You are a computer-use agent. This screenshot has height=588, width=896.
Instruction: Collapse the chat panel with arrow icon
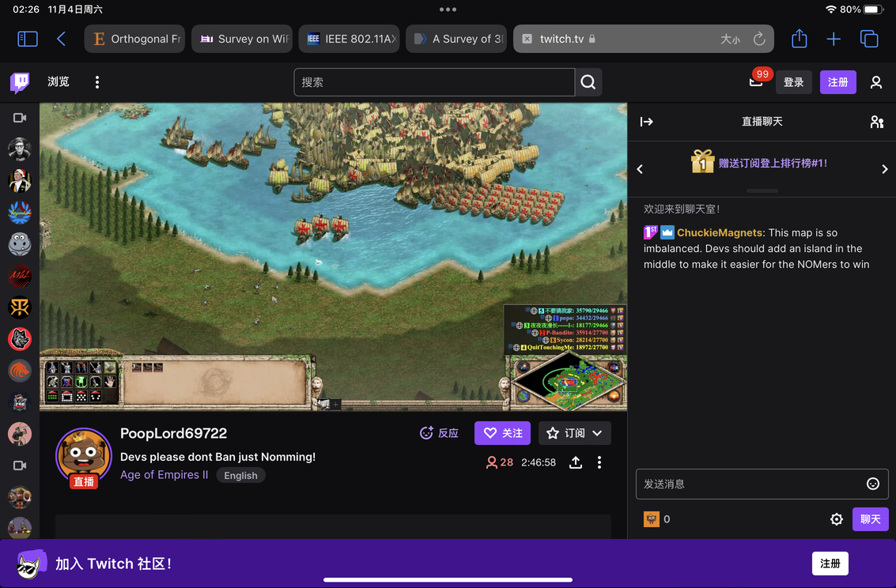pos(646,122)
